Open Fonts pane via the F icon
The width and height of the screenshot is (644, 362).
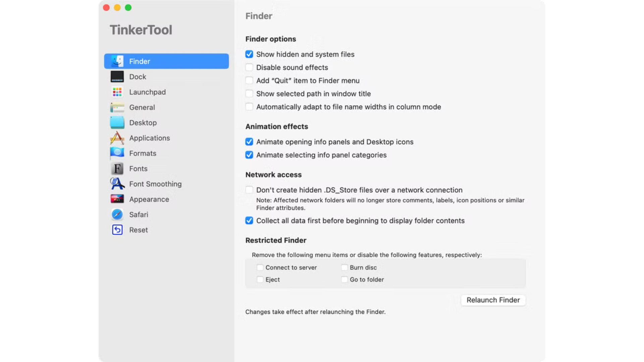click(x=117, y=169)
